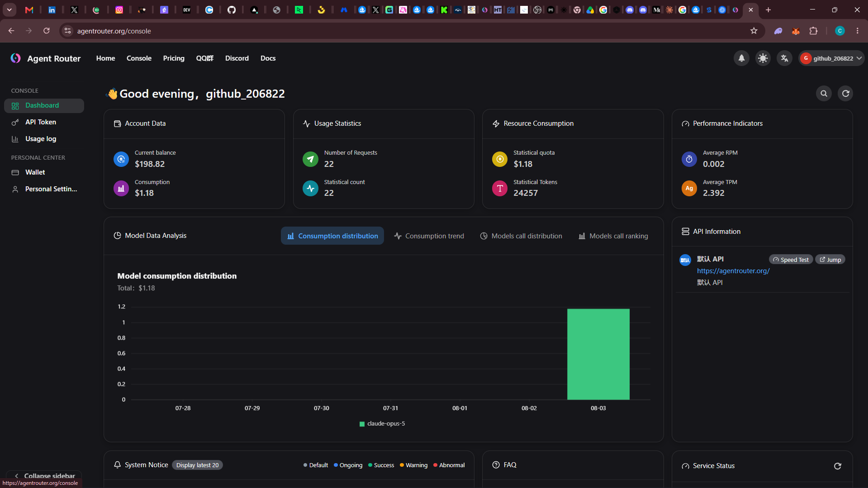This screenshot has width=868, height=488.
Task: Open the browser extensions puzzle icon
Action: point(813,31)
